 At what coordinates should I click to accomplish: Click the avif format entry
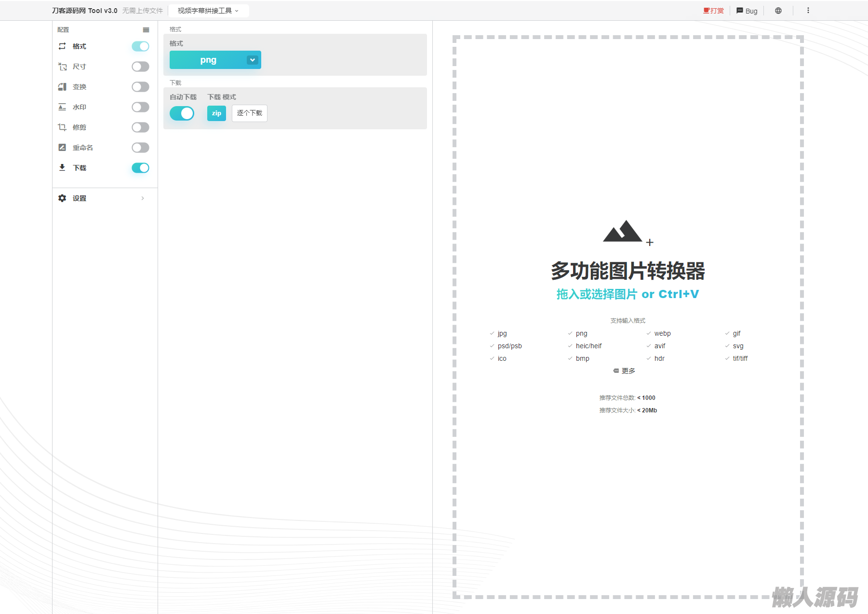[660, 346]
